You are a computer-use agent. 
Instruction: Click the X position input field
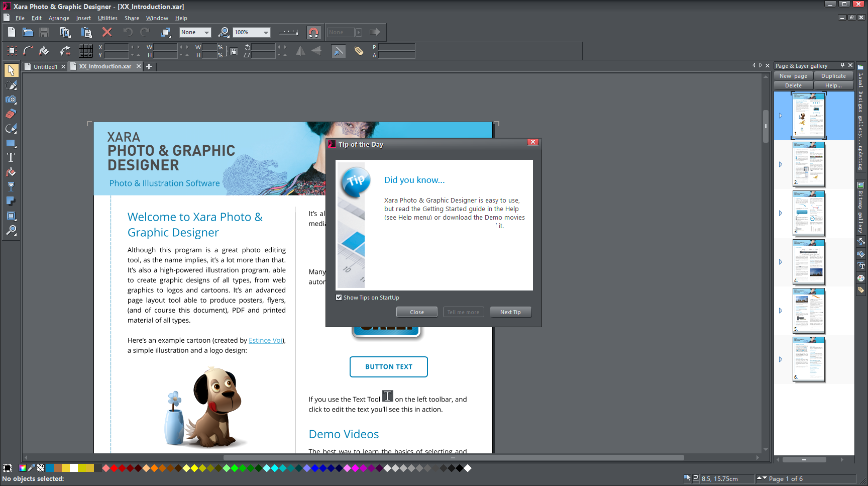[117, 47]
